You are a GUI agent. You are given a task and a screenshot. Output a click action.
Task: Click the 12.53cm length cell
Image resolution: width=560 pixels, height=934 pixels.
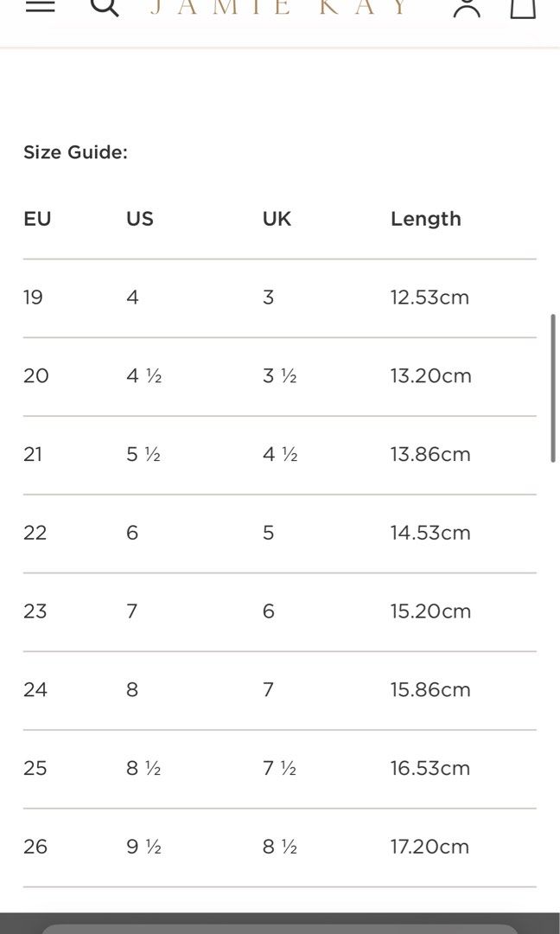click(x=430, y=297)
